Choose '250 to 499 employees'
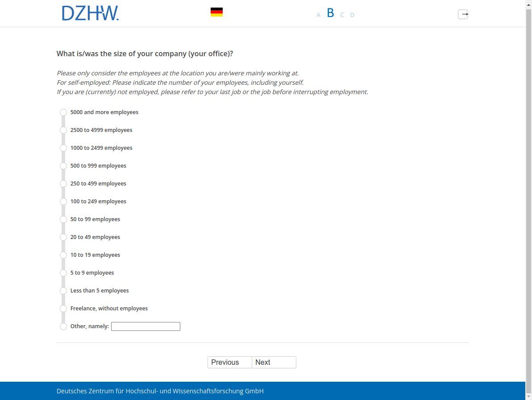Image resolution: width=532 pixels, height=400 pixels. tap(63, 184)
